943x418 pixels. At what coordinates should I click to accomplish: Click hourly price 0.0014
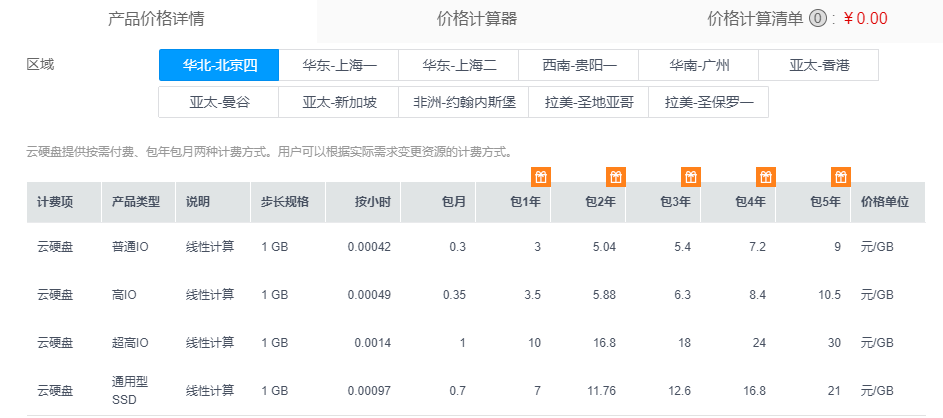coord(373,343)
